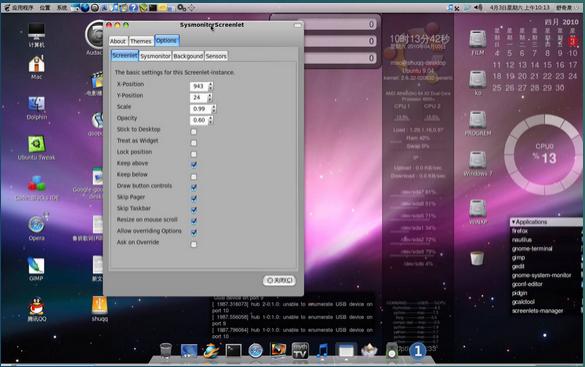Open the music note icon in dock
Viewport: 585px width, 367px height.
(323, 351)
